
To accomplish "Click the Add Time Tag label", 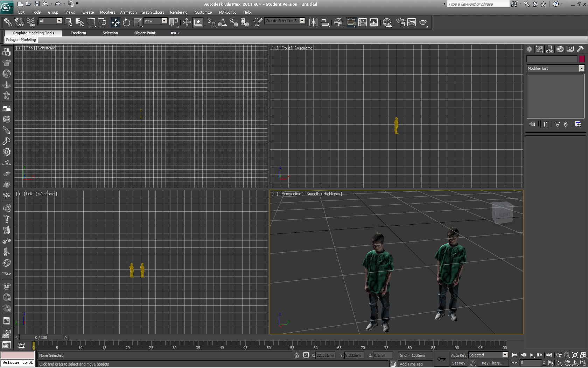I will pos(411,364).
